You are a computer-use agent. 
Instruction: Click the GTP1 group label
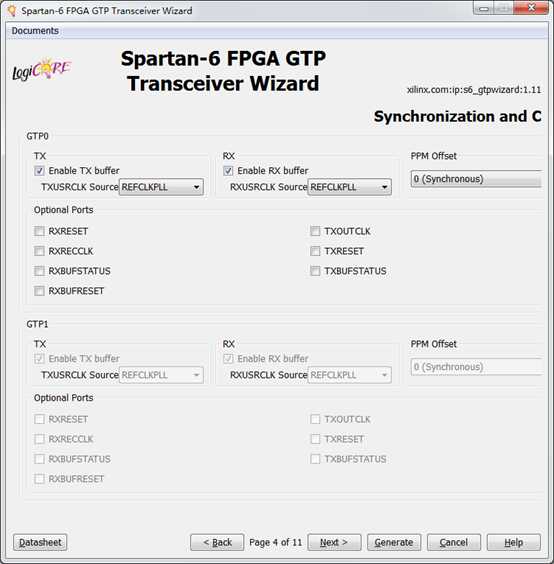click(x=37, y=324)
